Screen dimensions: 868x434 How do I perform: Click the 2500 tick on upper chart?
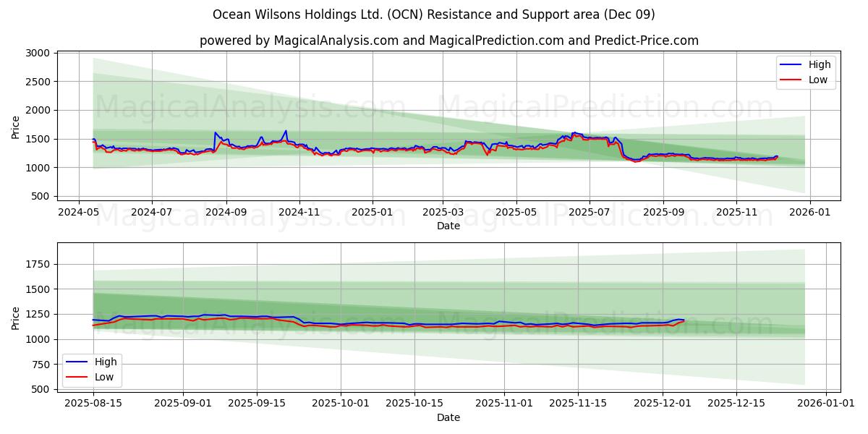pos(37,82)
